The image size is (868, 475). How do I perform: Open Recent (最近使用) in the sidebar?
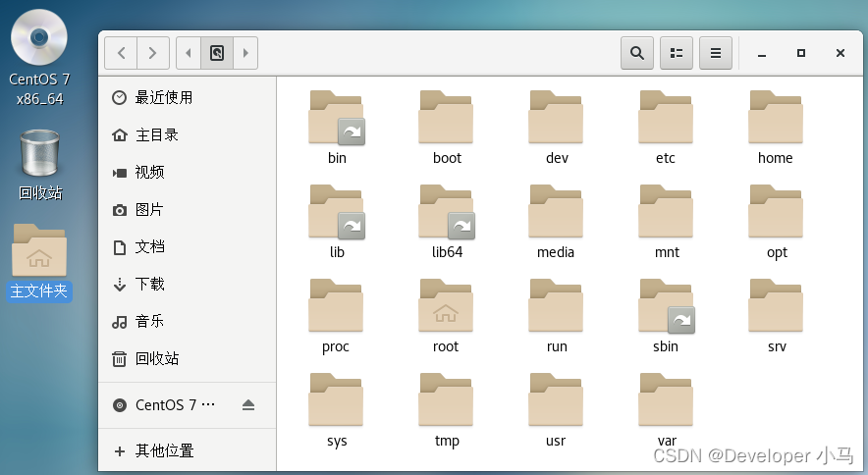pyautogui.click(x=188, y=97)
